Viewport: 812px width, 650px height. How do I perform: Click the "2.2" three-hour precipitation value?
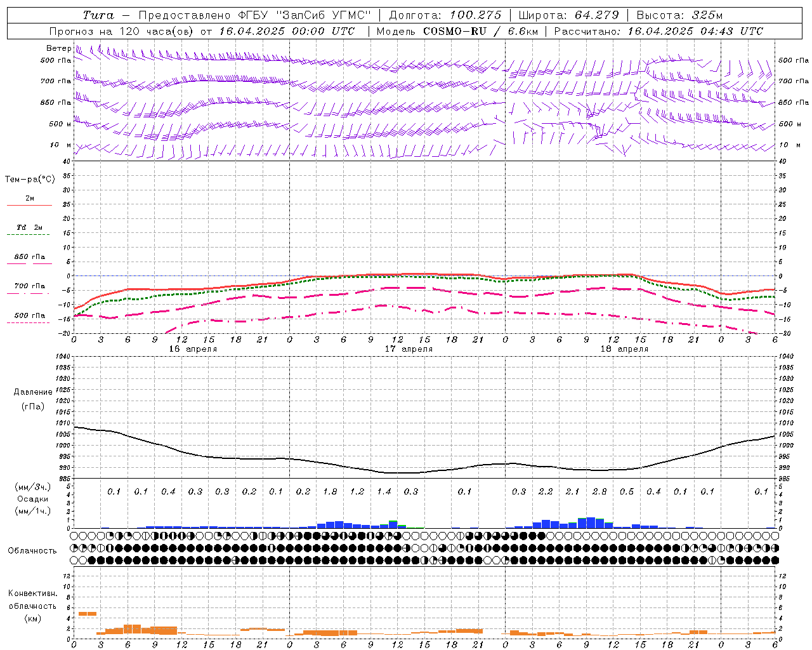(546, 491)
